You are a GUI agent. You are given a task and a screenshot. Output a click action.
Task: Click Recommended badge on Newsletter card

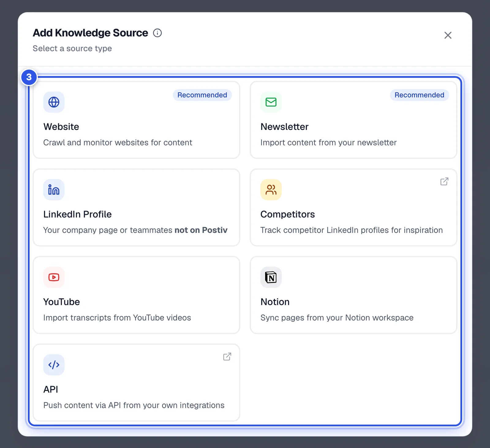(x=419, y=95)
